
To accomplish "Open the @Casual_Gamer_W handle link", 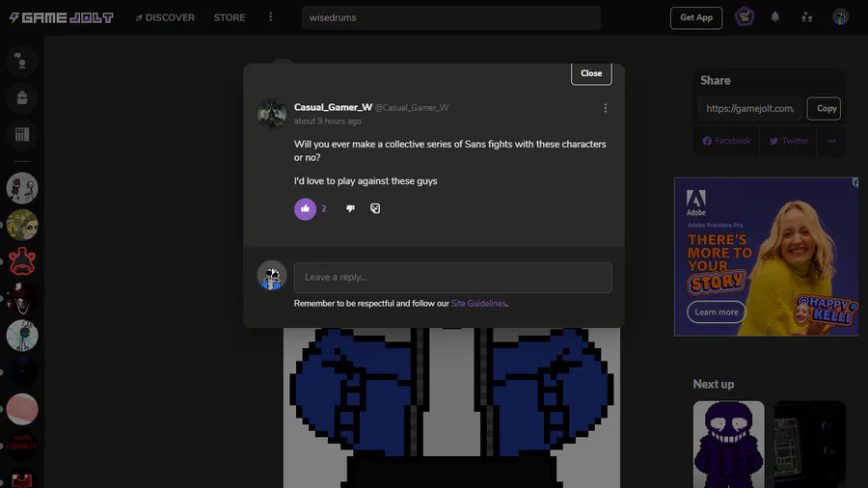I will [x=412, y=108].
